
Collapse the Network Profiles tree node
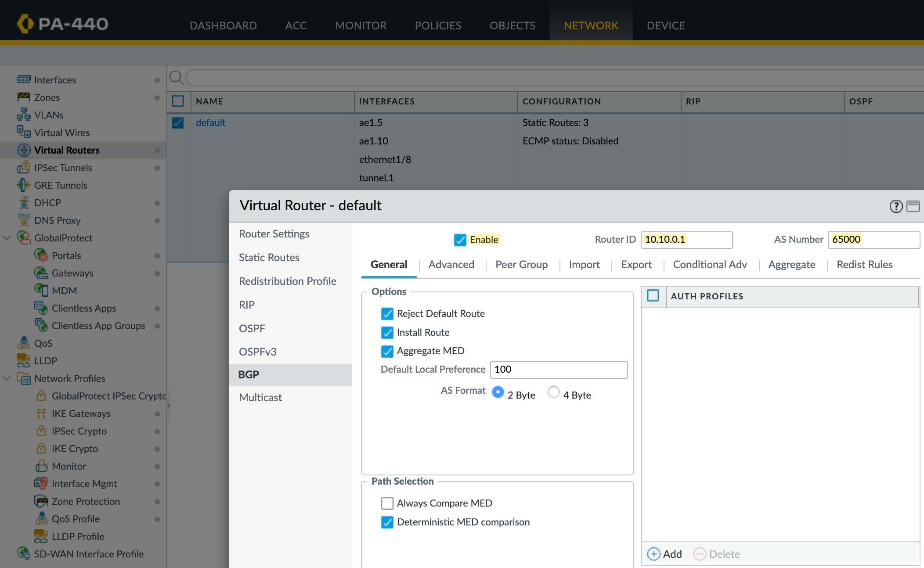7,378
